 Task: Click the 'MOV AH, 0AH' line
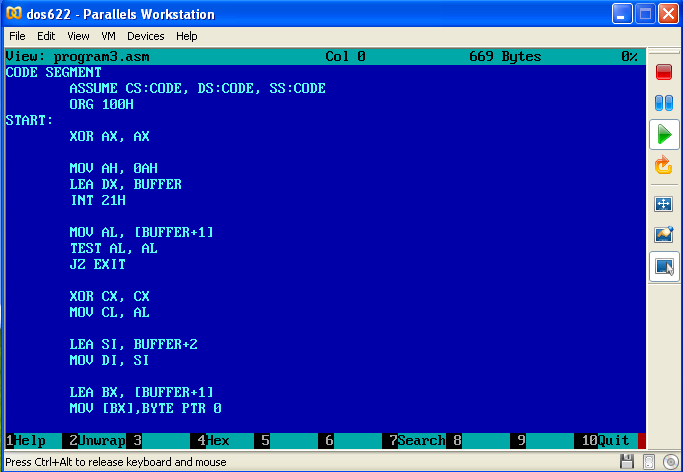pos(113,168)
